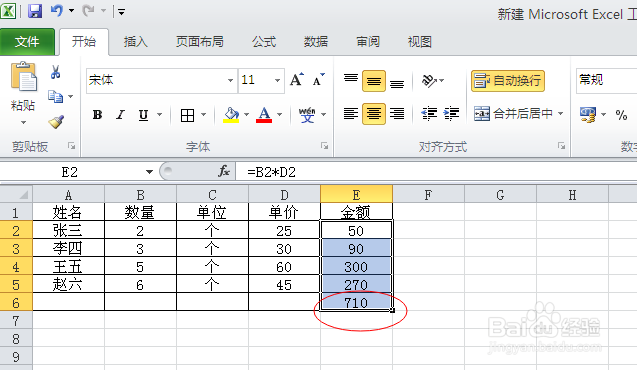Click the Paste clipboard icon

tap(23, 77)
